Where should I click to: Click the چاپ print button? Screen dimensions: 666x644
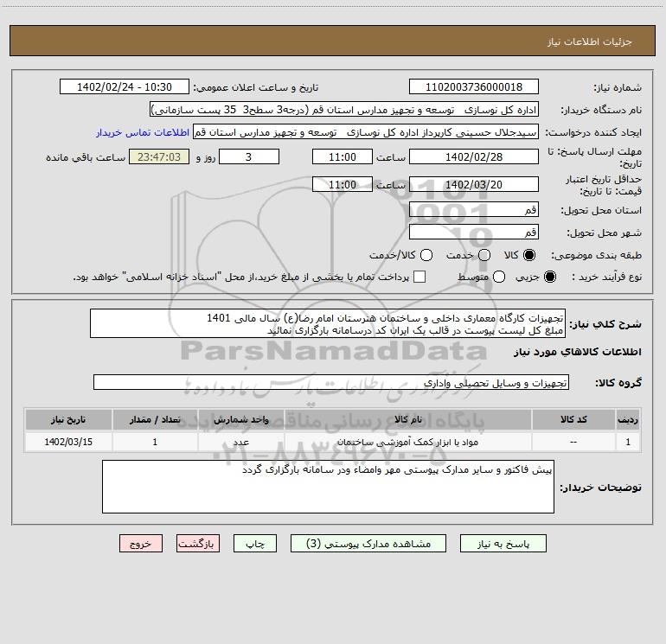click(255, 544)
